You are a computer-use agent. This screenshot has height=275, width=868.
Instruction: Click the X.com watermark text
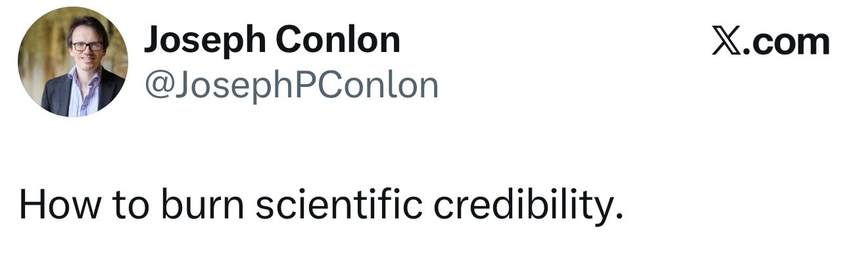click(x=770, y=42)
